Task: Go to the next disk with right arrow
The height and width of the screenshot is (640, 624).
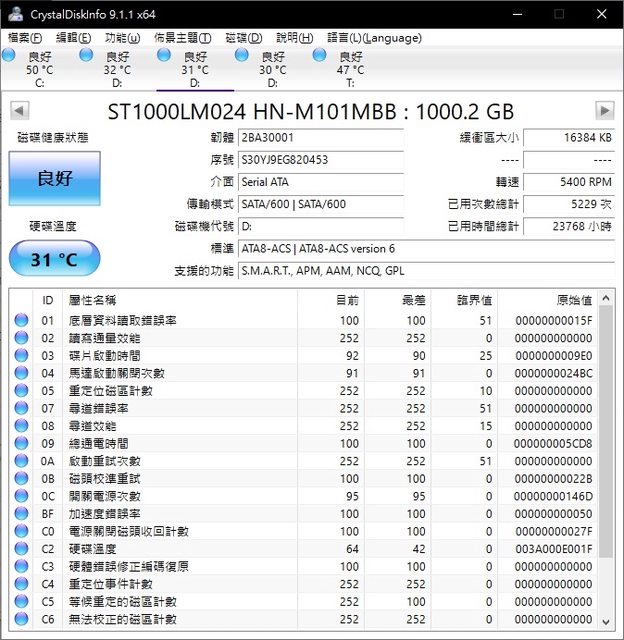Action: (604, 110)
